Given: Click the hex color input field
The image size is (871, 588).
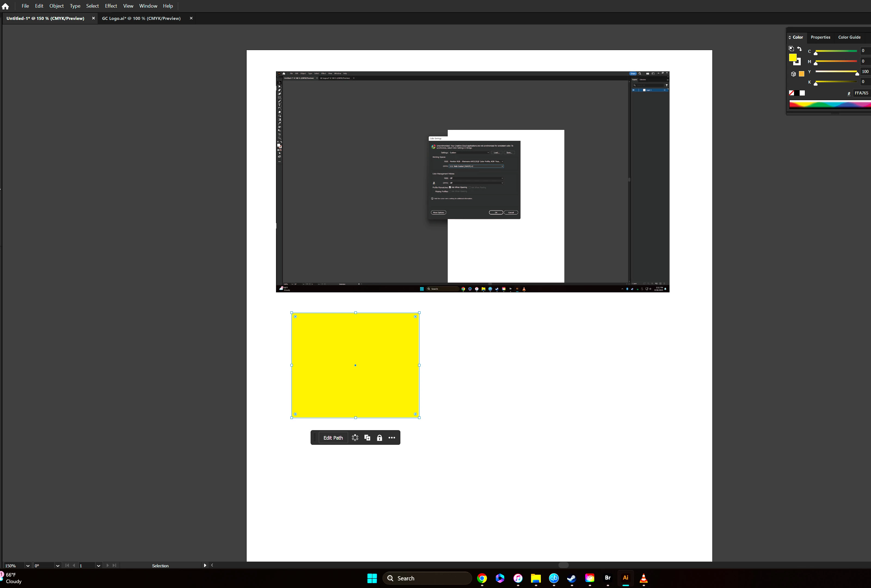Looking at the screenshot, I should (x=861, y=93).
